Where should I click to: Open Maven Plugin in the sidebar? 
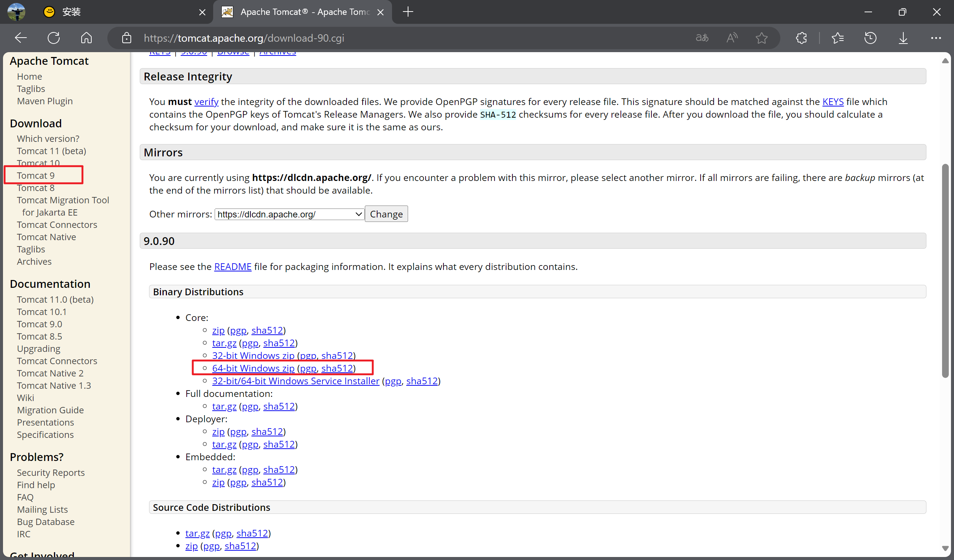click(x=45, y=101)
